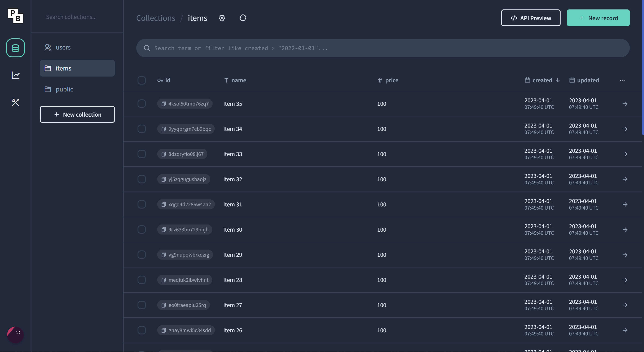This screenshot has height=352, width=644.
Task: Open the Collections database sidebar icon
Action: coord(15,48)
